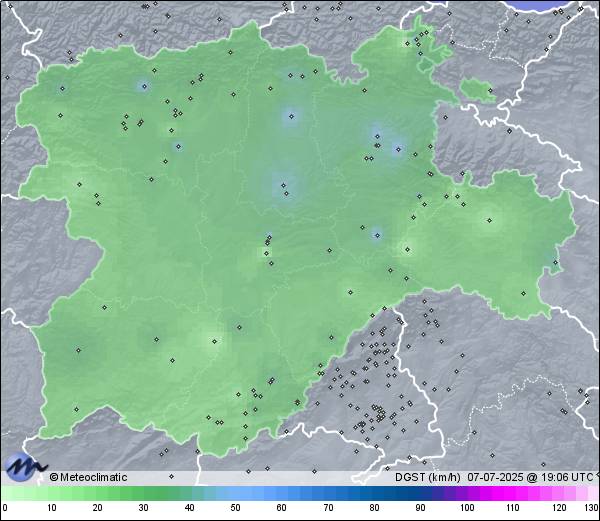Viewport: 600px width, 521px height.
Task: Select the DGST (km/h) label
Action: 427,477
